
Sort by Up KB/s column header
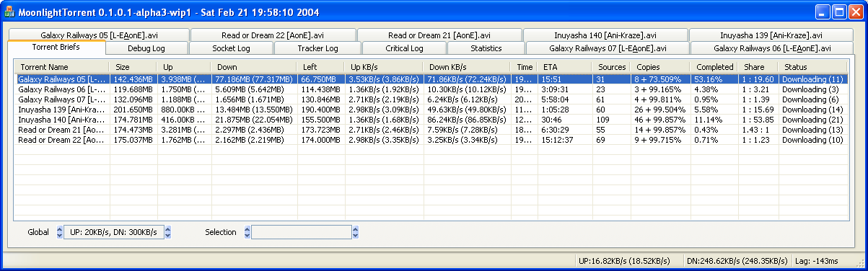click(385, 67)
